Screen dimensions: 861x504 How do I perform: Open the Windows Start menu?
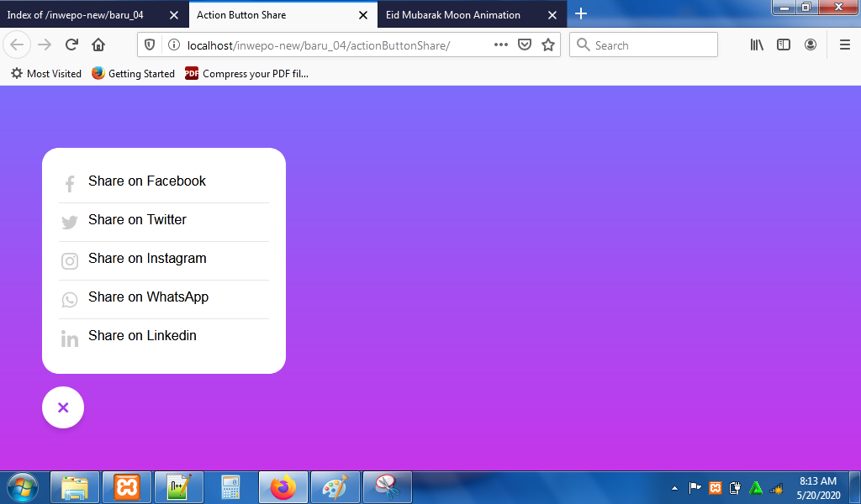[x=23, y=487]
